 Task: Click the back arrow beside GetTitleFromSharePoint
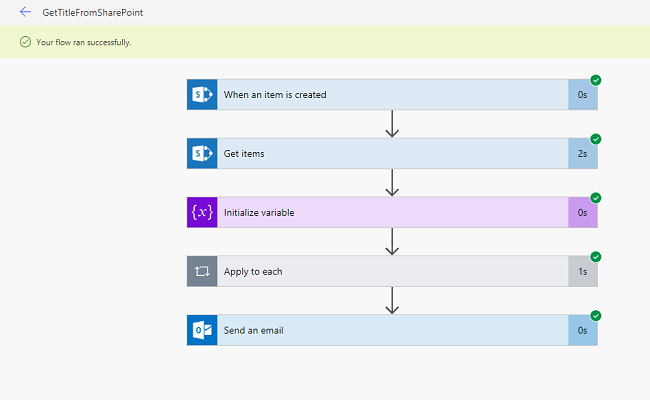click(x=25, y=12)
